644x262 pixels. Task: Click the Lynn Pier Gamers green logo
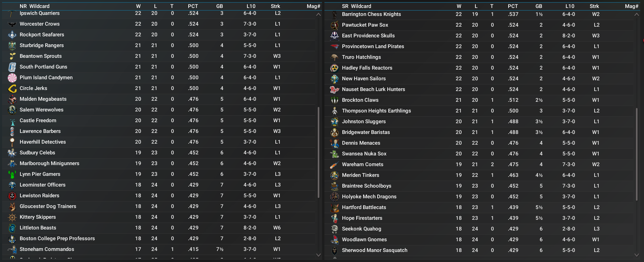tap(12, 174)
